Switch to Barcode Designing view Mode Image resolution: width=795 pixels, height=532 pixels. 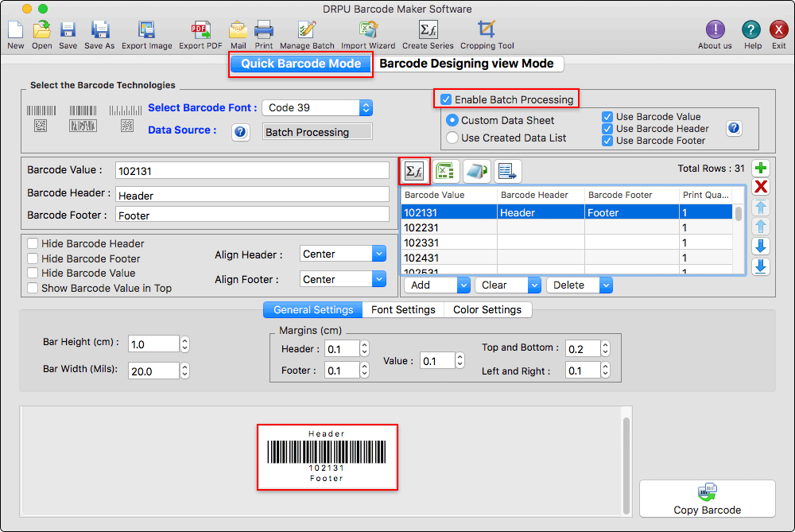click(467, 64)
